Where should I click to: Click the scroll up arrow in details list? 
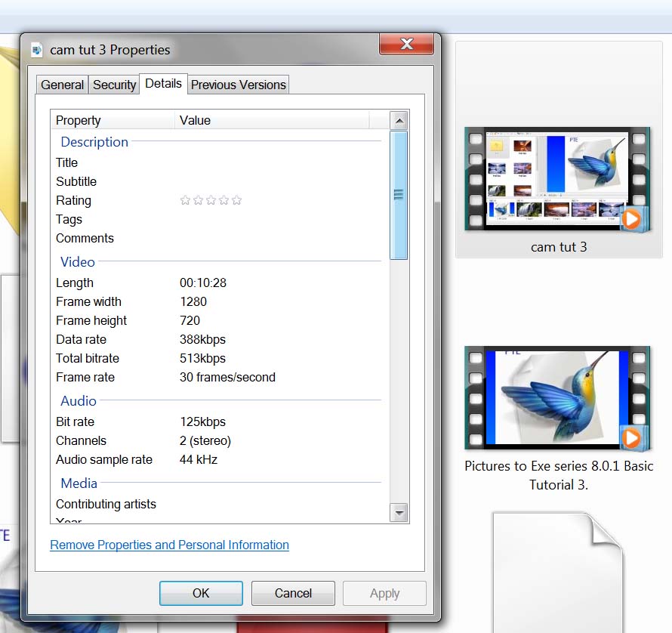coord(399,121)
